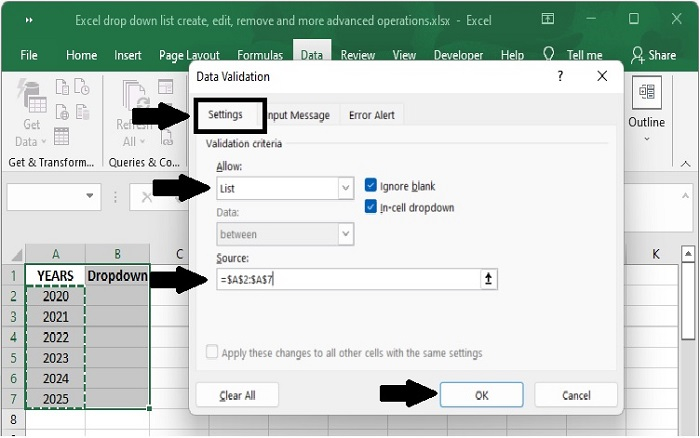Select the Data ribbon tab

[x=312, y=55]
